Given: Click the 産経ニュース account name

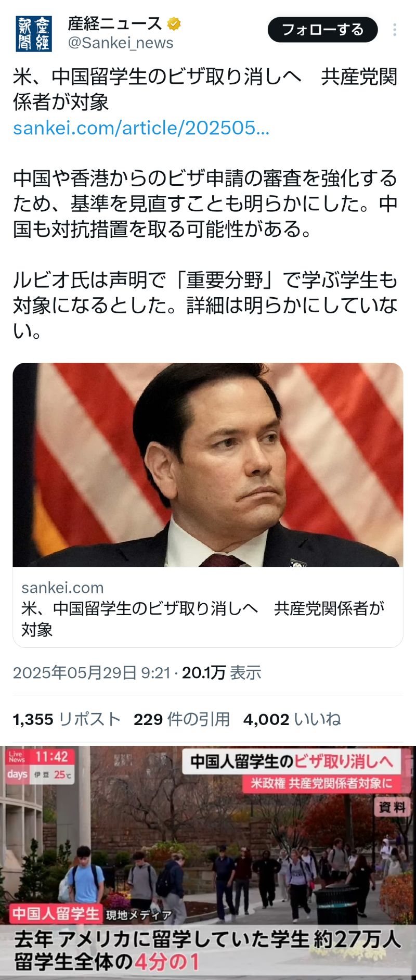Looking at the screenshot, I should coord(115,23).
